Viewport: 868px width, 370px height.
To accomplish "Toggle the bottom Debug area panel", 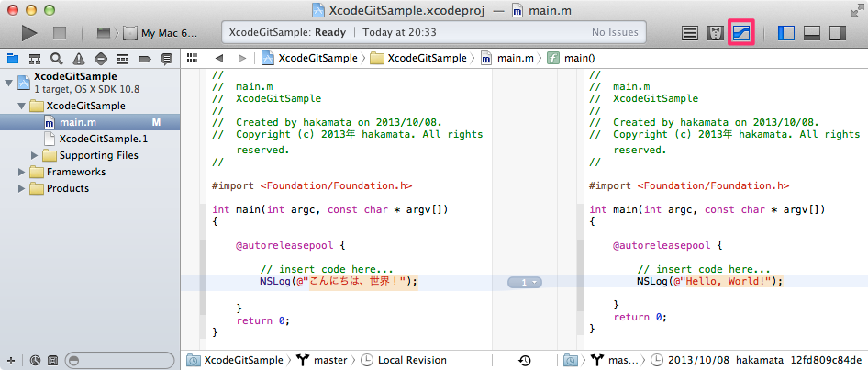I will (811, 33).
